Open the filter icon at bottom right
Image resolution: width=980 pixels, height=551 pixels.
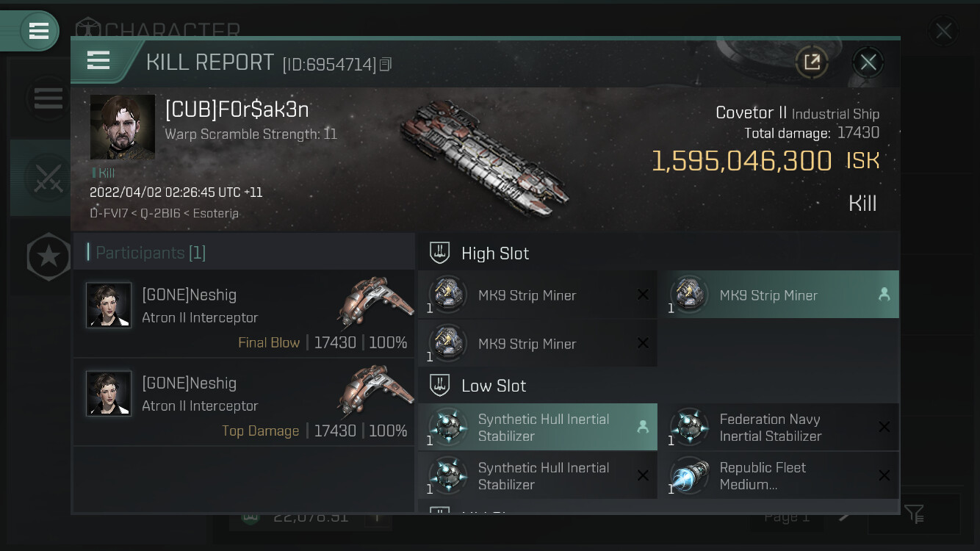point(914,514)
